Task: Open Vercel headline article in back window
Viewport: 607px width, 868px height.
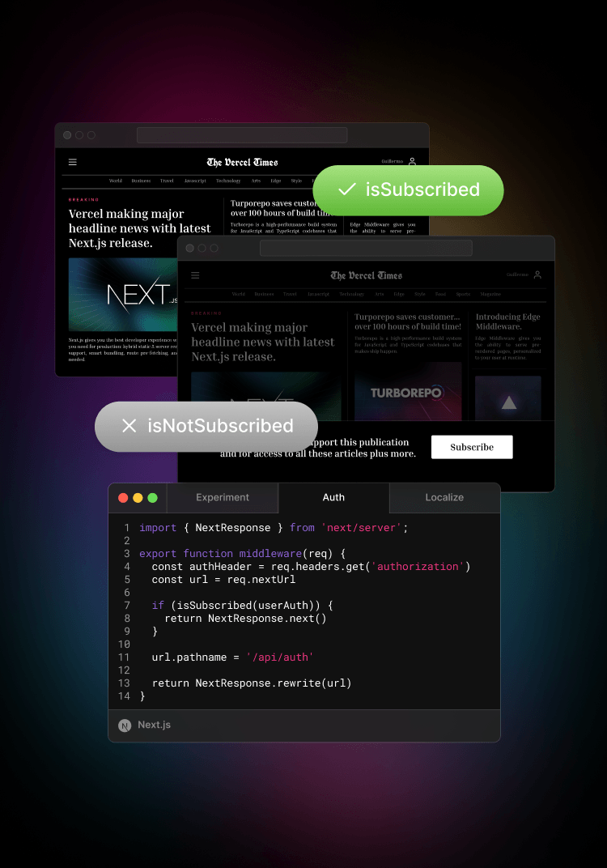Action: 139,228
